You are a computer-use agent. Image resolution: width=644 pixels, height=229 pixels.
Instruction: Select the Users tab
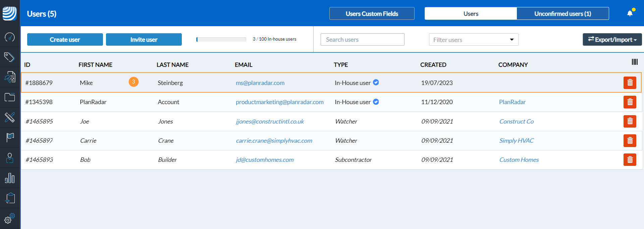(x=471, y=14)
